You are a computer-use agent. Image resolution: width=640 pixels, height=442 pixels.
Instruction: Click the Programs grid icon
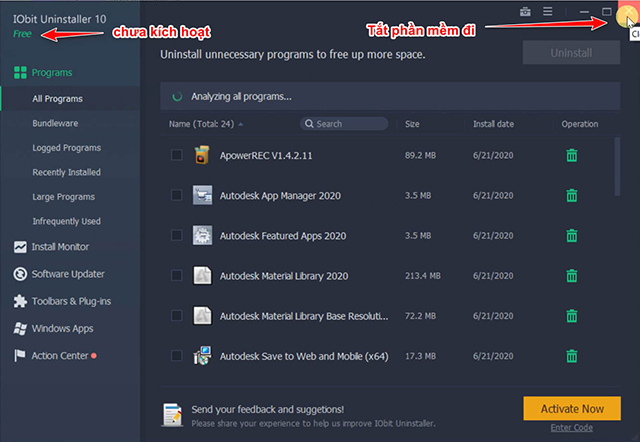pyautogui.click(x=20, y=73)
